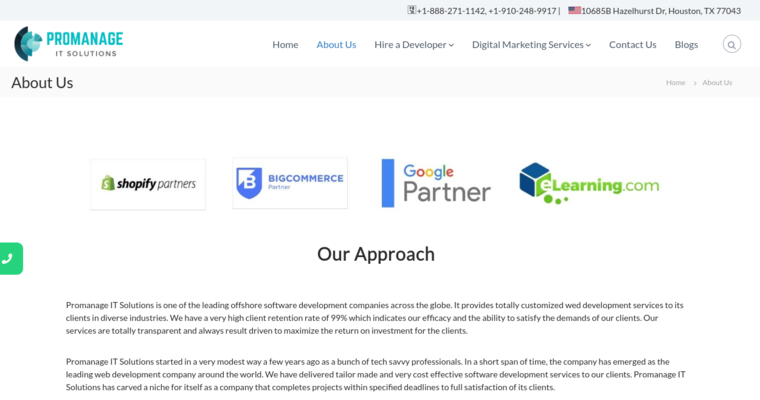Click the Our Approach heading
Image resolution: width=760 pixels, height=400 pixels.
pyautogui.click(x=376, y=254)
